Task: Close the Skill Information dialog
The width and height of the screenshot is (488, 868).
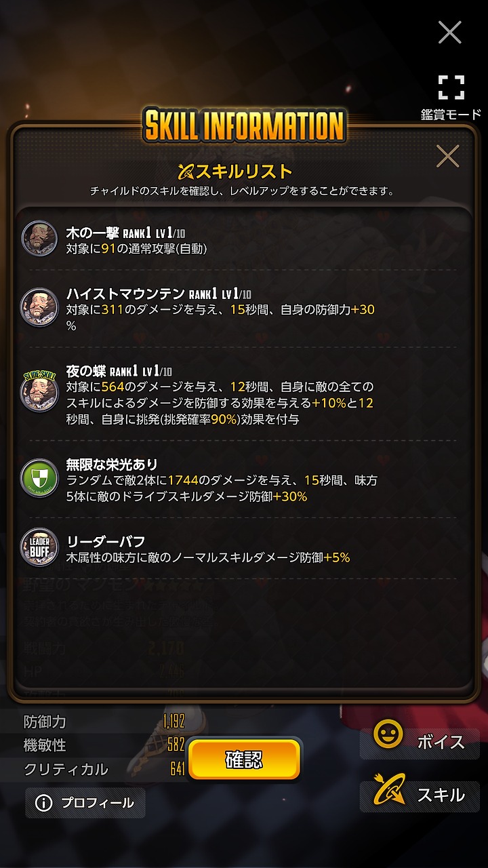Action: click(x=448, y=157)
